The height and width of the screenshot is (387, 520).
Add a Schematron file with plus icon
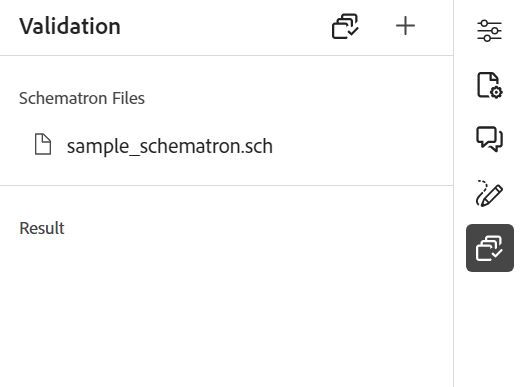pos(405,26)
